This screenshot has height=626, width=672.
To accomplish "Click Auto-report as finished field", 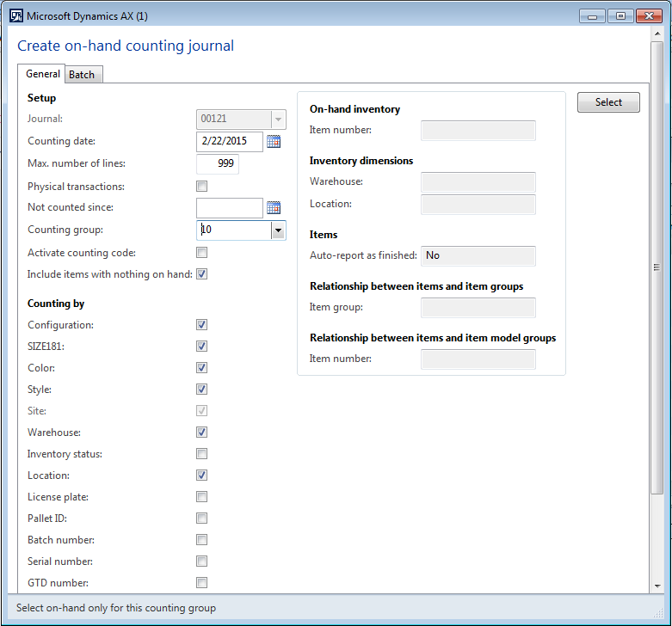I will point(478,255).
